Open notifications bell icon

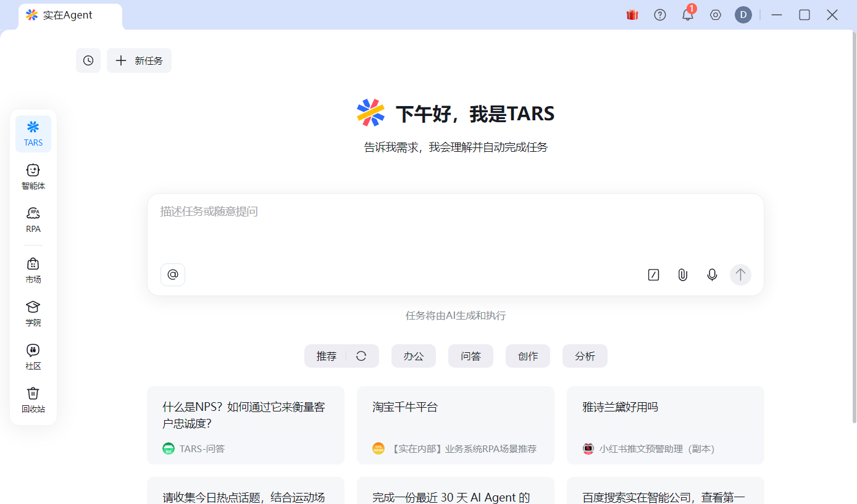tap(688, 15)
